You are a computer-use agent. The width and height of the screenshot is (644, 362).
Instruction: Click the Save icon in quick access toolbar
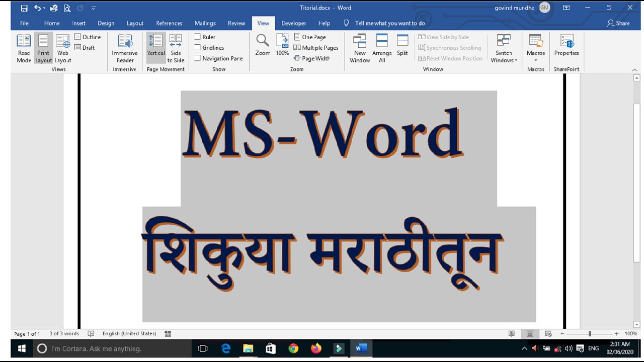[x=24, y=8]
